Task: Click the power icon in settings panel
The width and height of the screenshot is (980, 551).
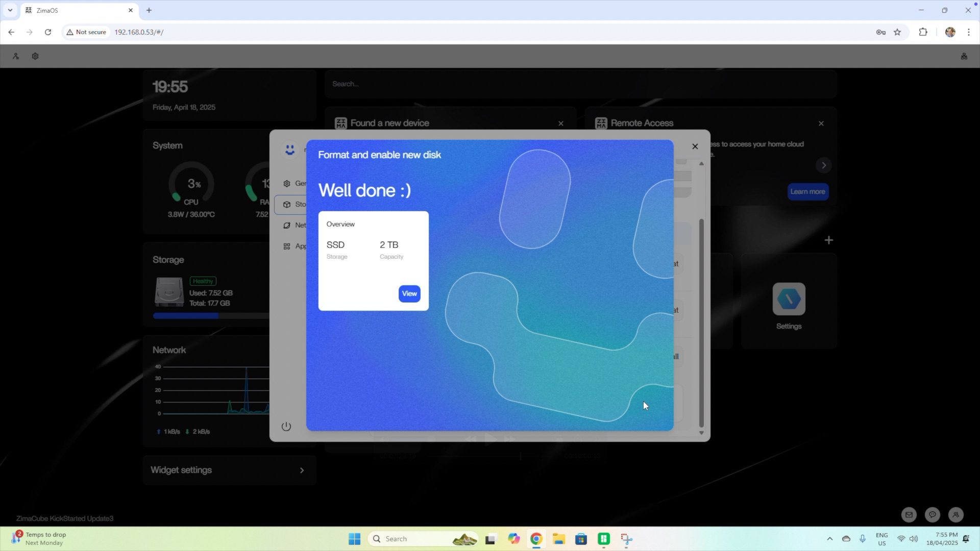Action: [x=286, y=427]
